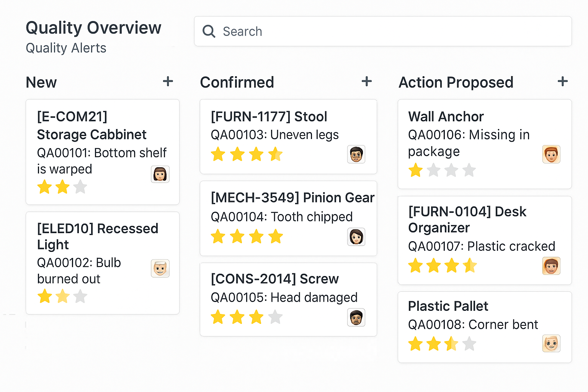The image size is (588, 392).
Task: Open the assignee avatar on QA00105 card
Action: 356,317
